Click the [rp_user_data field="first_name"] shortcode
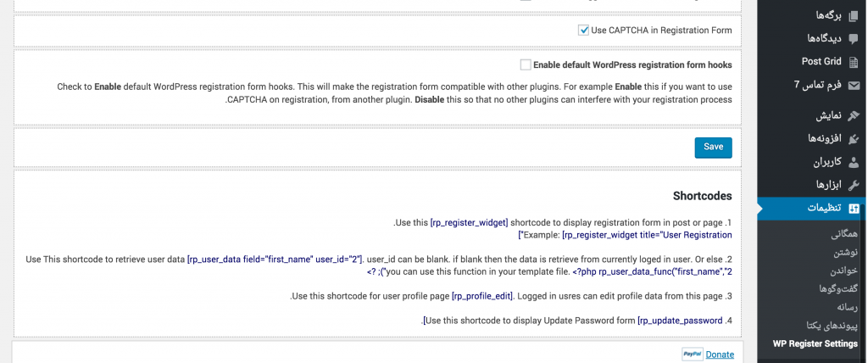Viewport: 868px width, 363px height. pyautogui.click(x=275, y=260)
